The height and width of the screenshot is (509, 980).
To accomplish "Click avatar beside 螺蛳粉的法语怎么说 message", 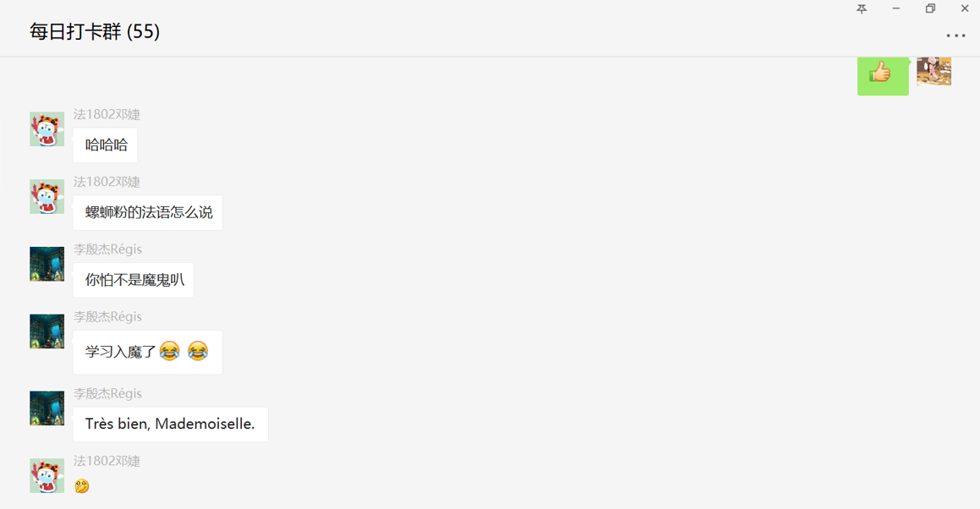I will 47,196.
